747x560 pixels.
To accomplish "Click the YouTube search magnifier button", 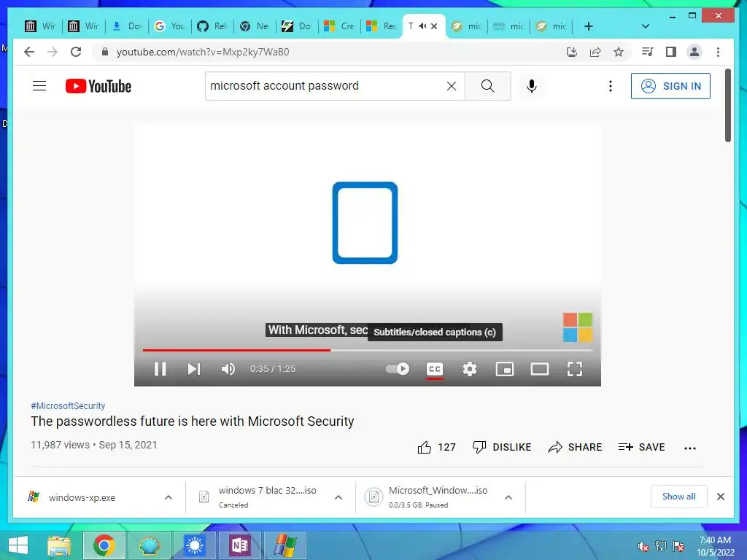I will tap(488, 86).
